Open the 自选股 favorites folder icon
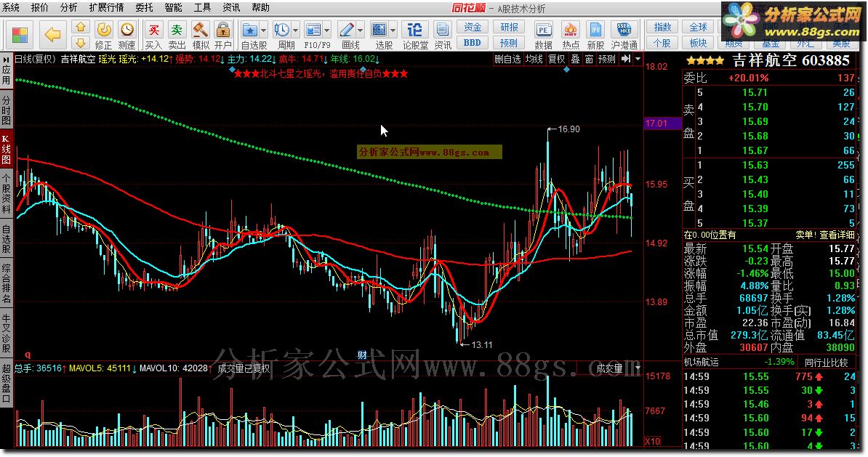Screen dimensions: 868x457 tap(250, 29)
